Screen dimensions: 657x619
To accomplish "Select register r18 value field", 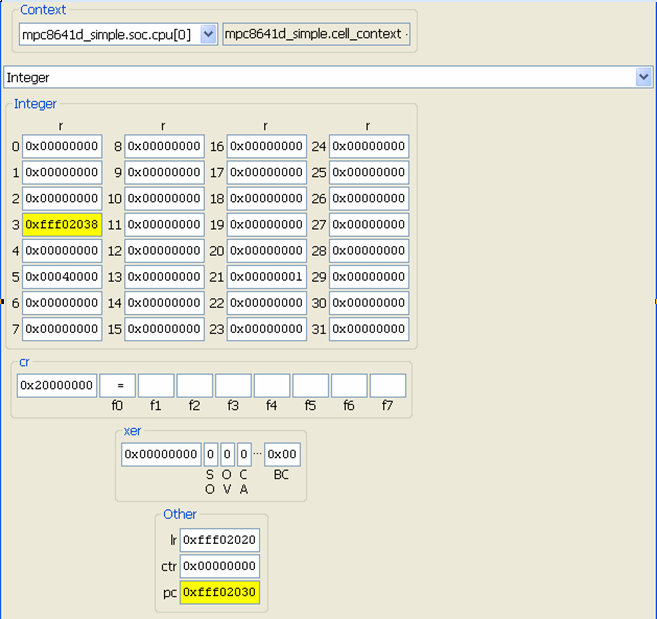I will coord(266,198).
